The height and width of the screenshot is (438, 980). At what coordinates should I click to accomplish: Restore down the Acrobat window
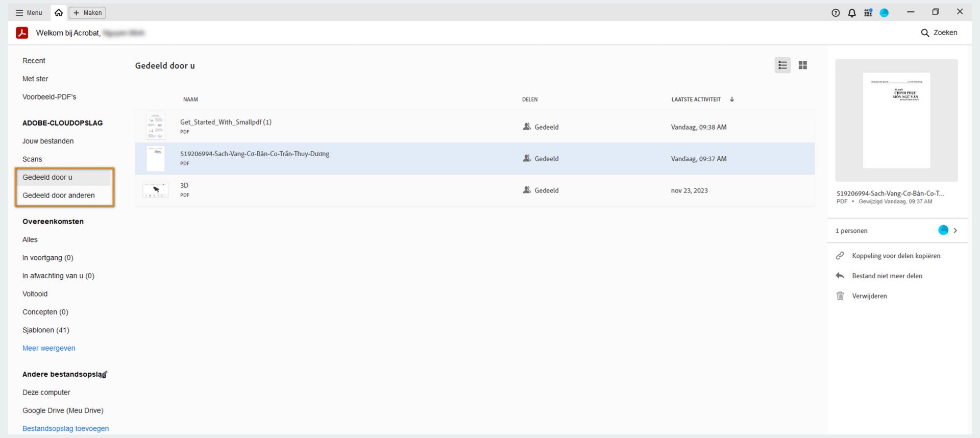pos(935,12)
